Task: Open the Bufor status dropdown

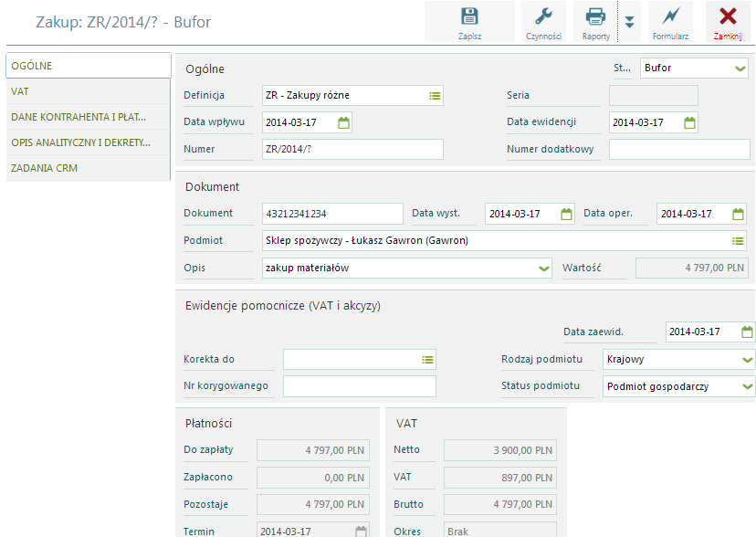Action: point(695,68)
